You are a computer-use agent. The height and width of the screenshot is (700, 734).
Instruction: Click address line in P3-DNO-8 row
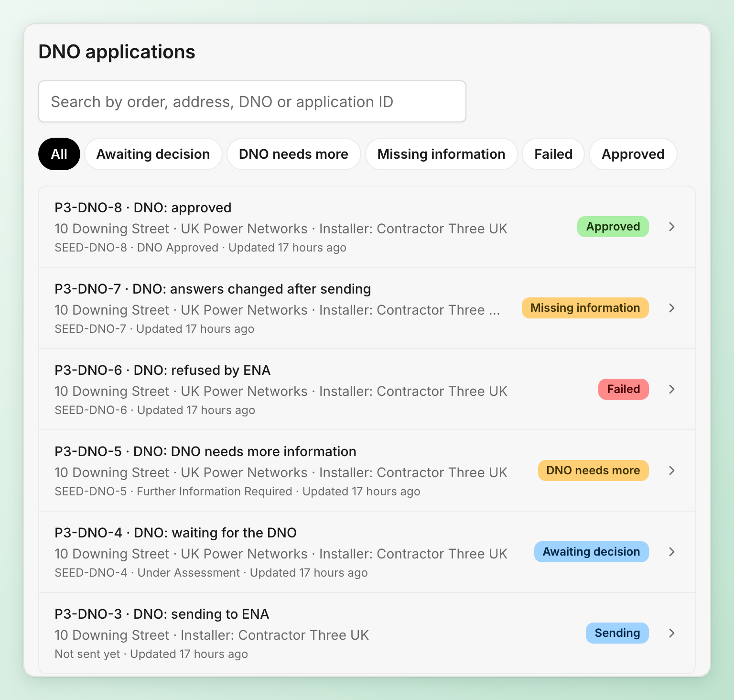(x=281, y=229)
